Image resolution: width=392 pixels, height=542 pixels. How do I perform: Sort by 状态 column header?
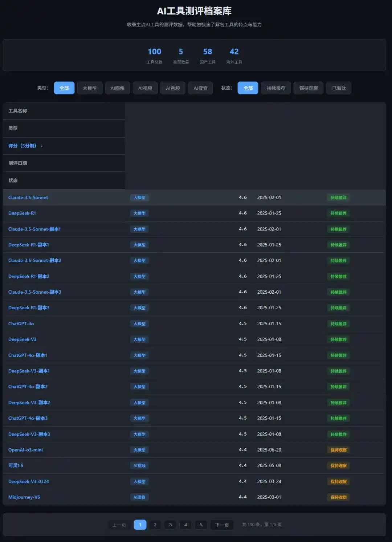pyautogui.click(x=64, y=180)
